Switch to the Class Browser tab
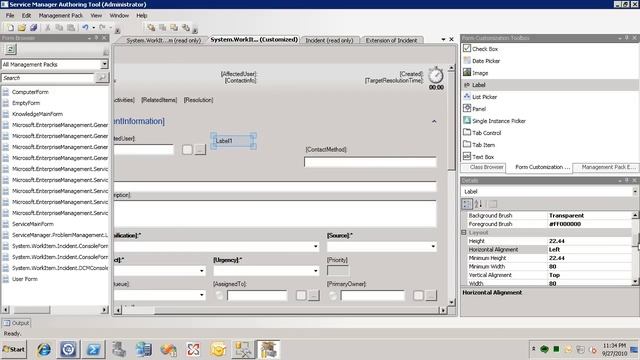640x360 pixels. pos(485,167)
